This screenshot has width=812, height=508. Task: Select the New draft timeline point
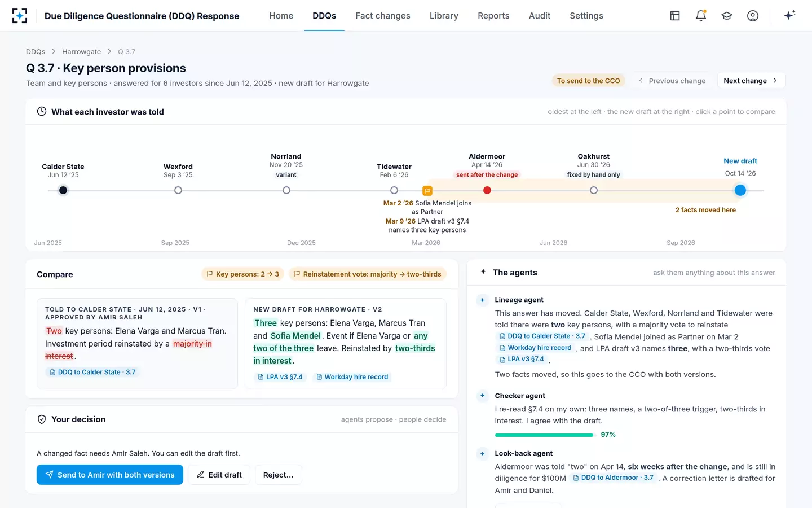(740, 190)
